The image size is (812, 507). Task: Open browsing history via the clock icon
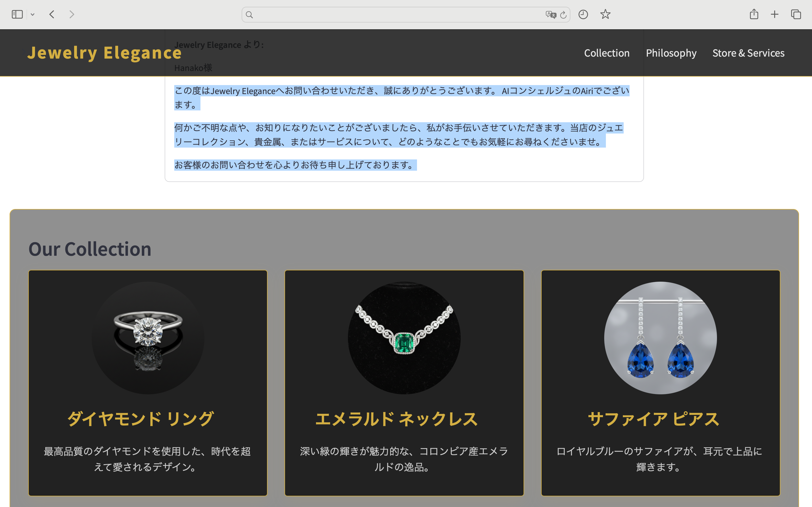coord(583,14)
